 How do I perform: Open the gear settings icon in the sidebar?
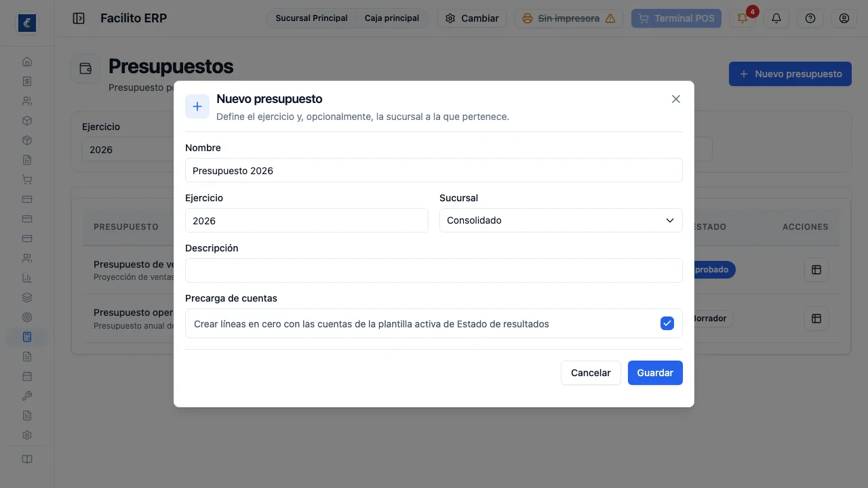coord(27,435)
